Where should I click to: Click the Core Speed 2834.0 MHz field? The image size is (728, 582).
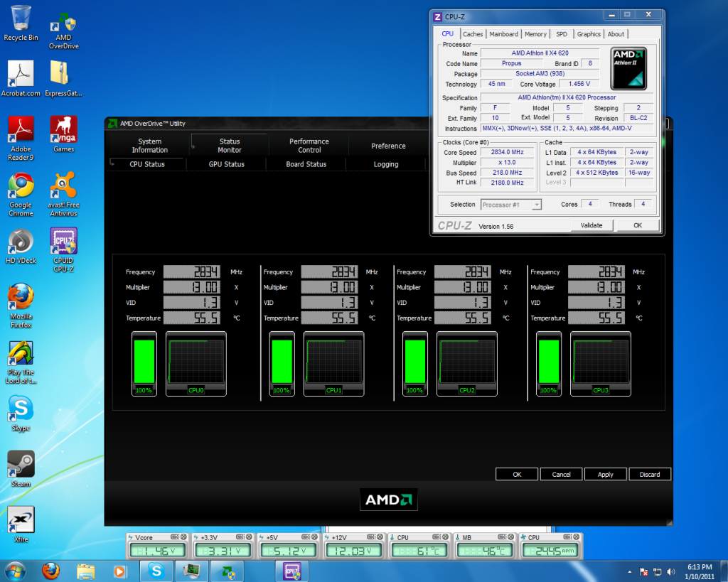click(508, 152)
